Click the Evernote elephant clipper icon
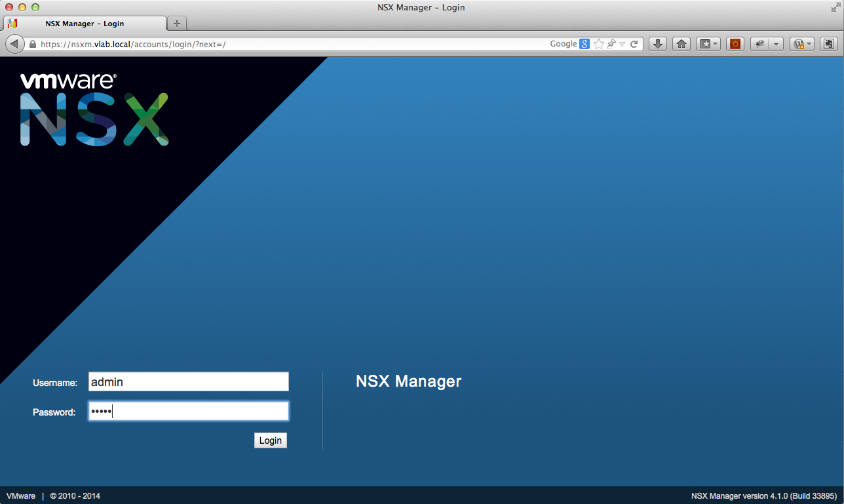844x504 pixels. tap(828, 44)
